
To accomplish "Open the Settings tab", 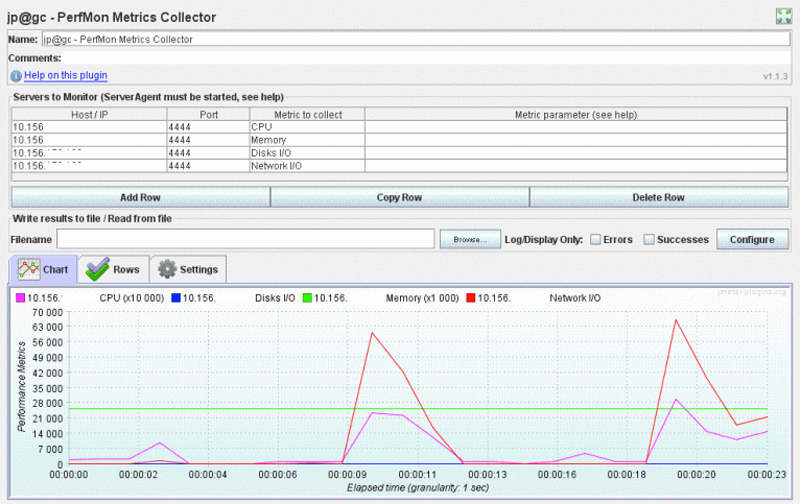I will point(188,269).
